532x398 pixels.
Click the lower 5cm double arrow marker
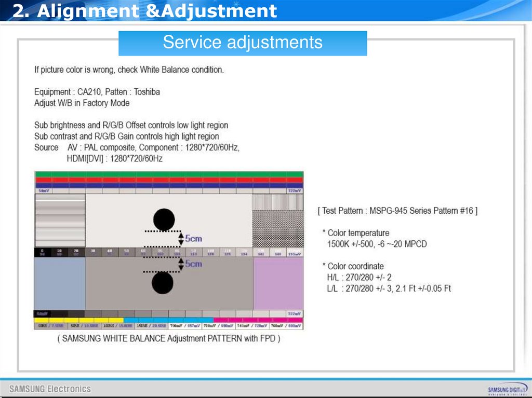coord(181,264)
